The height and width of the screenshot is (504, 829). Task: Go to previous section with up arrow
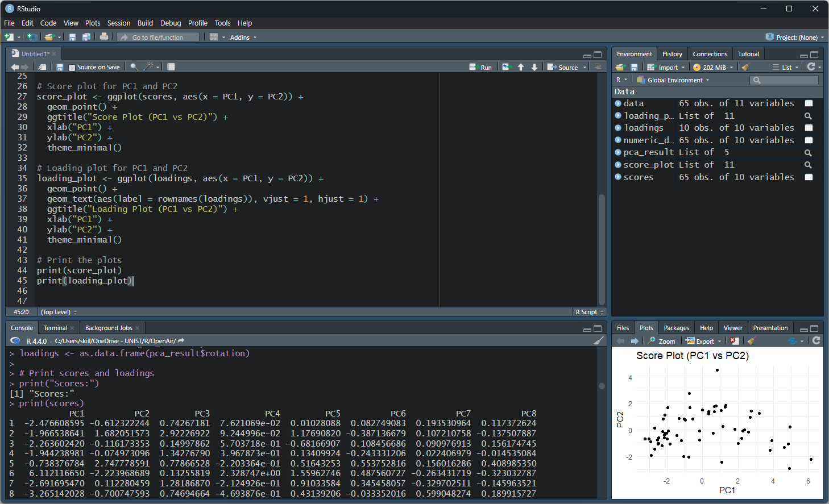[521, 67]
